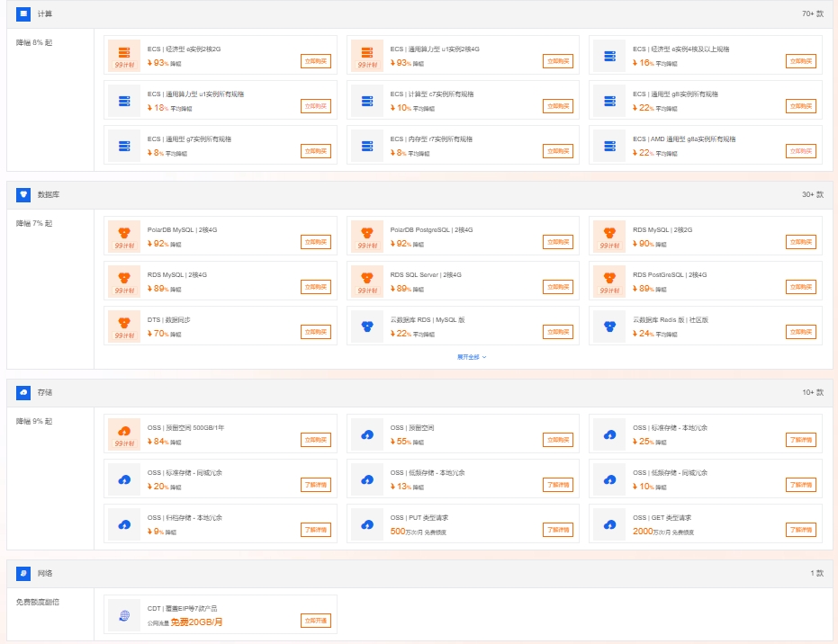
Task: Click the orange PolarDB MySQL 99计划 icon
Action: (124, 236)
